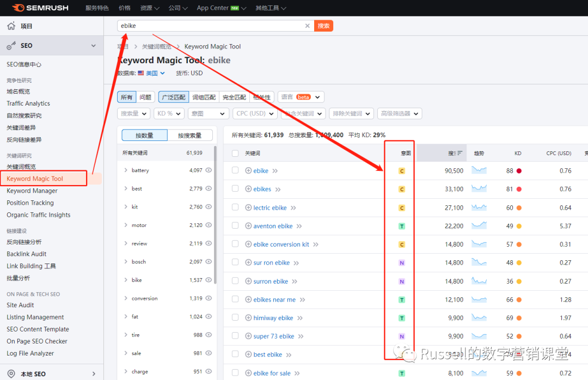Open the 资源 menu

[150, 8]
